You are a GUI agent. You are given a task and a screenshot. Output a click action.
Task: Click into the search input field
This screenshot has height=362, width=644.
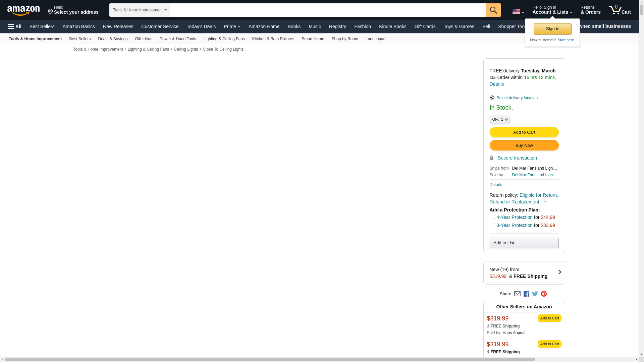(327, 10)
